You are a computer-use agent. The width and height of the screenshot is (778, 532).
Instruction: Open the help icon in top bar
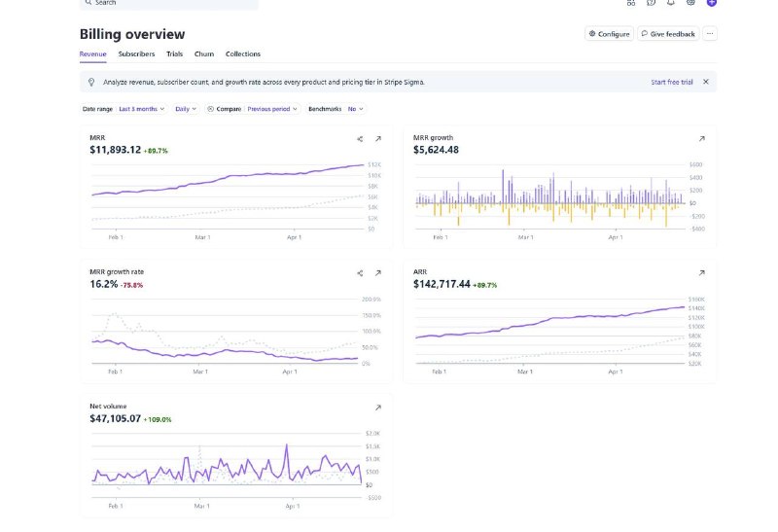(x=651, y=3)
